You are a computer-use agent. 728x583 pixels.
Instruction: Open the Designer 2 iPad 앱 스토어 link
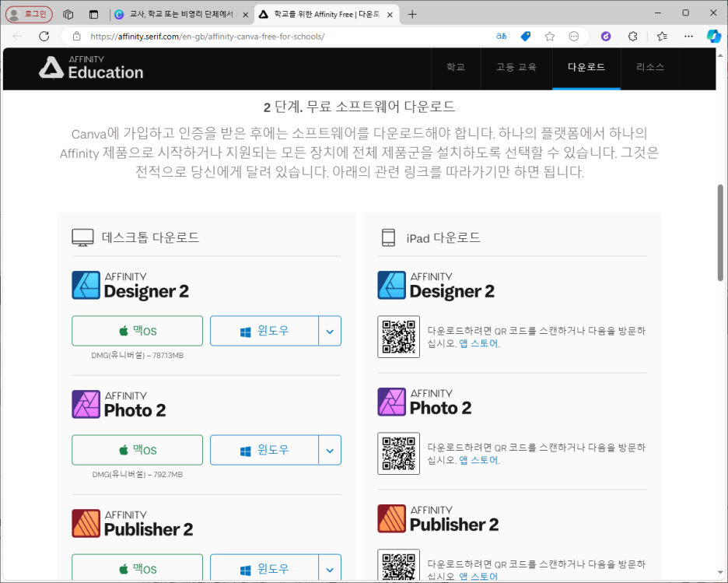[x=478, y=344]
